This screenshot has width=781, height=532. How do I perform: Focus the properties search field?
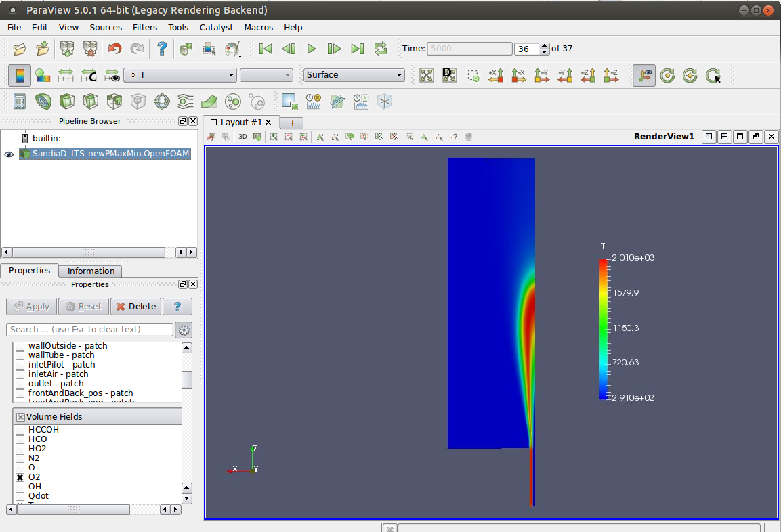pyautogui.click(x=89, y=330)
